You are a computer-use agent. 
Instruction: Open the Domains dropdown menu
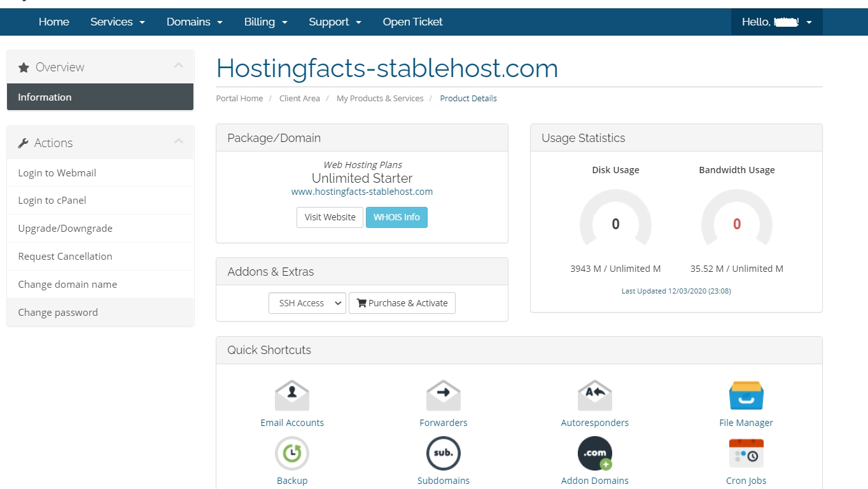(x=195, y=22)
